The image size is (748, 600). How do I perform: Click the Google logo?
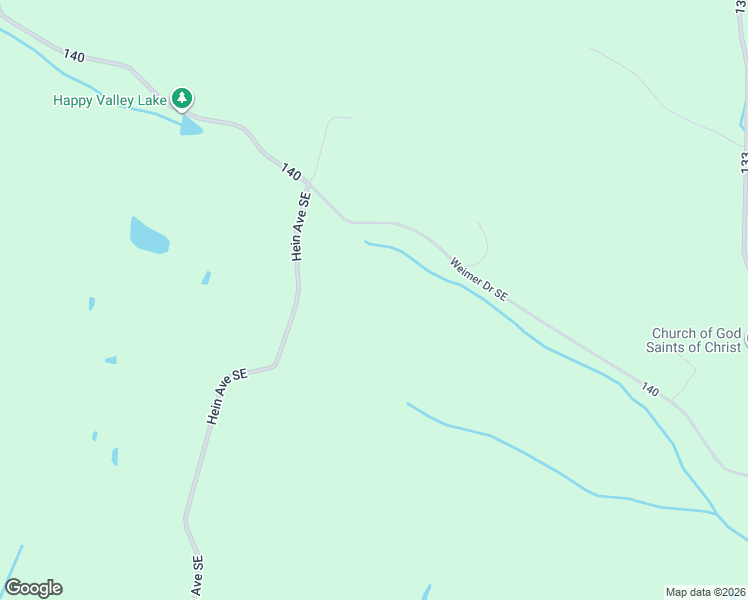tap(33, 588)
